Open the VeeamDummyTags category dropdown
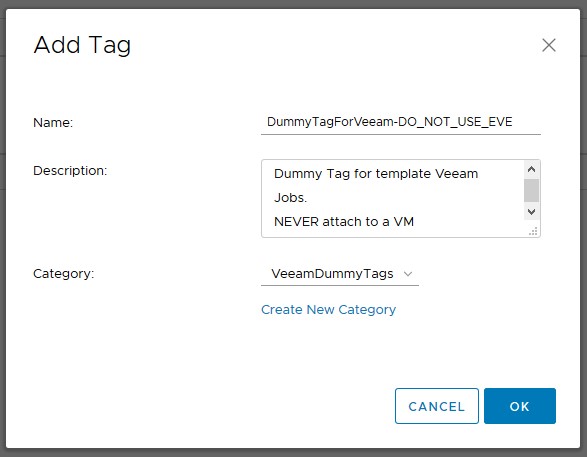587x457 pixels. tap(340, 274)
